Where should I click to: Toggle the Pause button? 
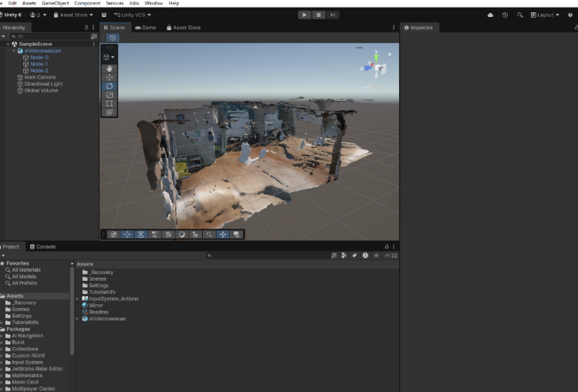coord(318,15)
